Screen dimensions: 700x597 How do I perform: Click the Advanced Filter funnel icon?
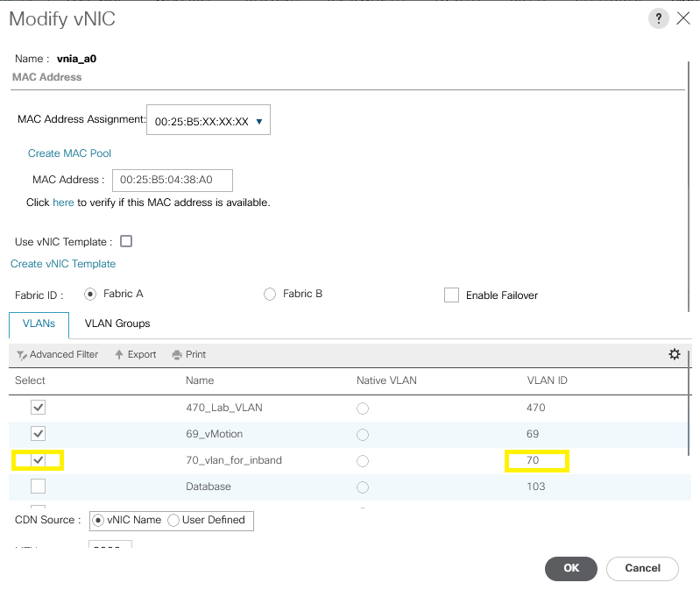click(x=21, y=355)
